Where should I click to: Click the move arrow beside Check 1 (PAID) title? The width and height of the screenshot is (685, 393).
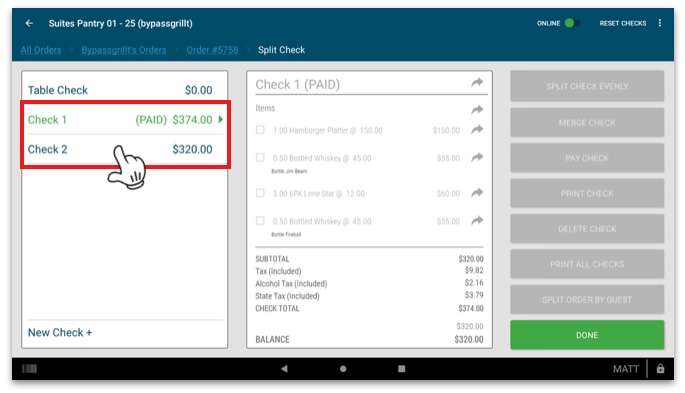[477, 83]
